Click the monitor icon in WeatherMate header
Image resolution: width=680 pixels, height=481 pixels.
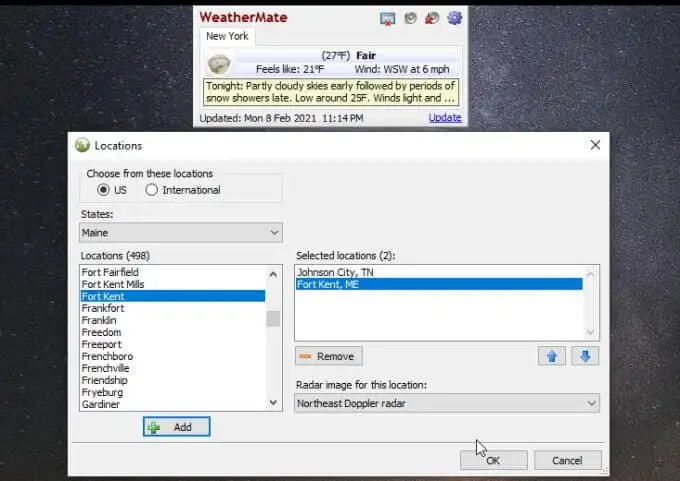[387, 19]
